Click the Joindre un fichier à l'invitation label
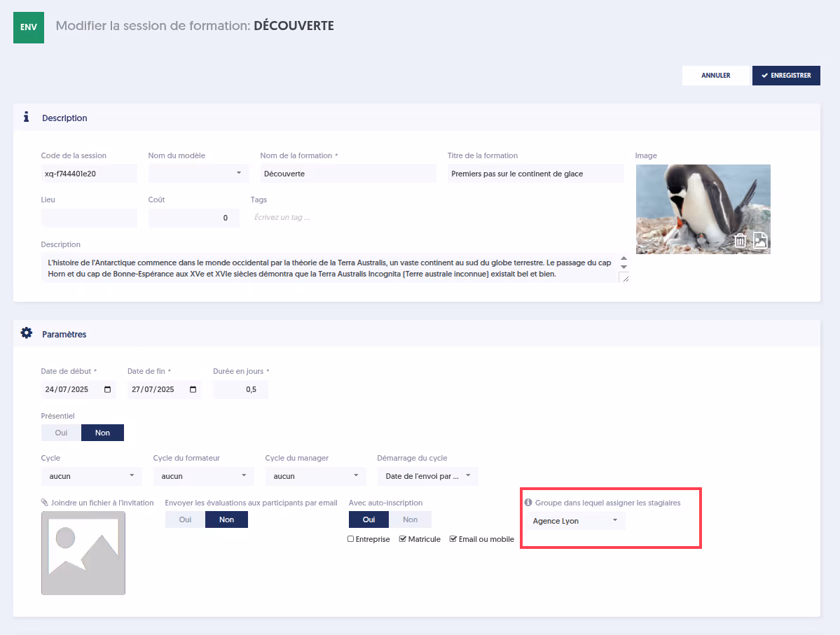 (102, 503)
